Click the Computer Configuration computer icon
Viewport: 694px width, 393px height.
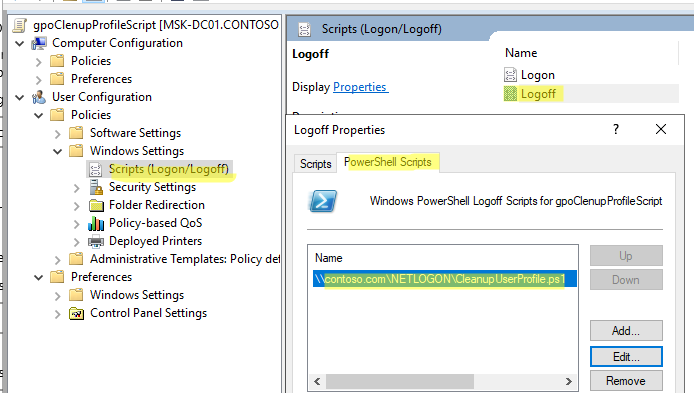[39, 43]
